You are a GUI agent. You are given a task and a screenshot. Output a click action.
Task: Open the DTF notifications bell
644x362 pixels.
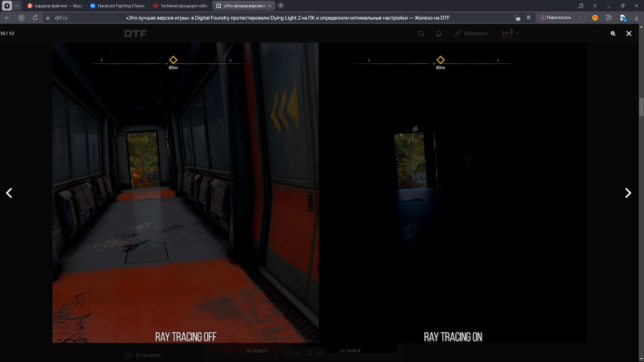[439, 33]
